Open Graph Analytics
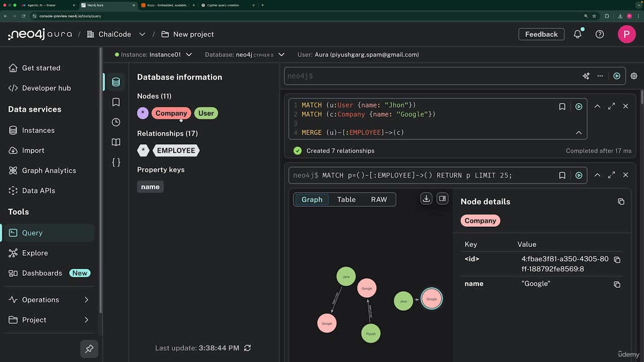This screenshot has width=644, height=362. [49, 170]
